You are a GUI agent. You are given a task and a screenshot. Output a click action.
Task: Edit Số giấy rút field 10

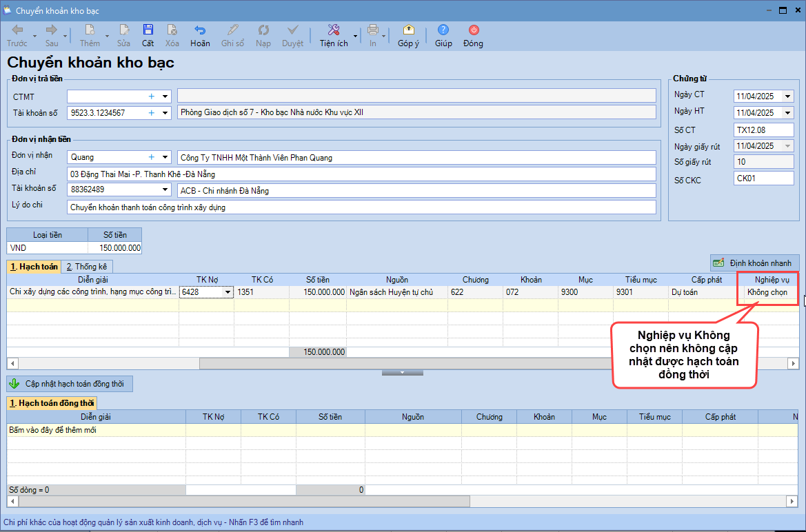click(x=763, y=161)
